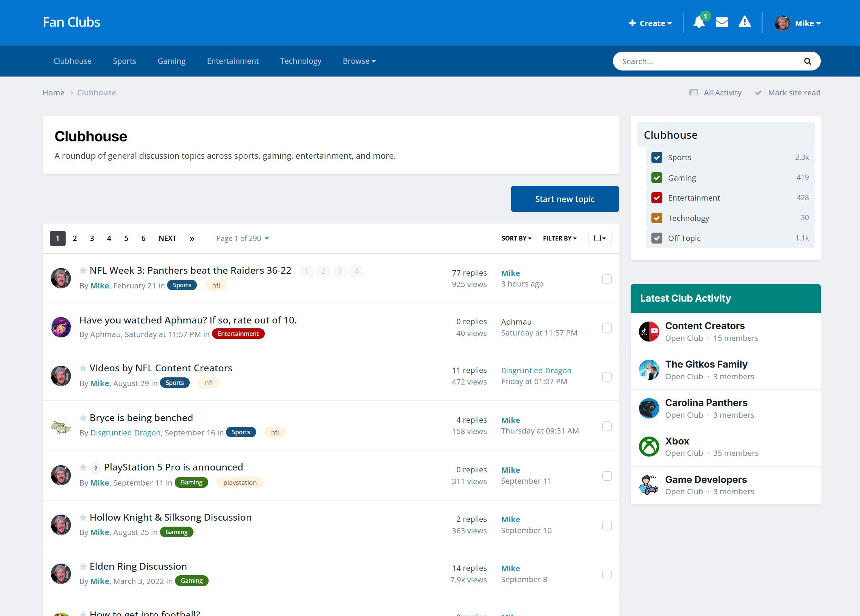Open the Filter By dropdown

point(559,238)
